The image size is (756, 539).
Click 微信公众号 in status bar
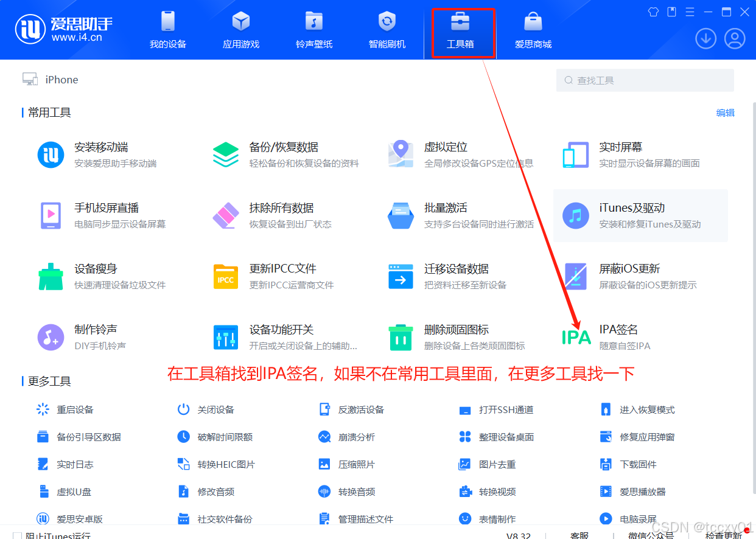point(651,535)
